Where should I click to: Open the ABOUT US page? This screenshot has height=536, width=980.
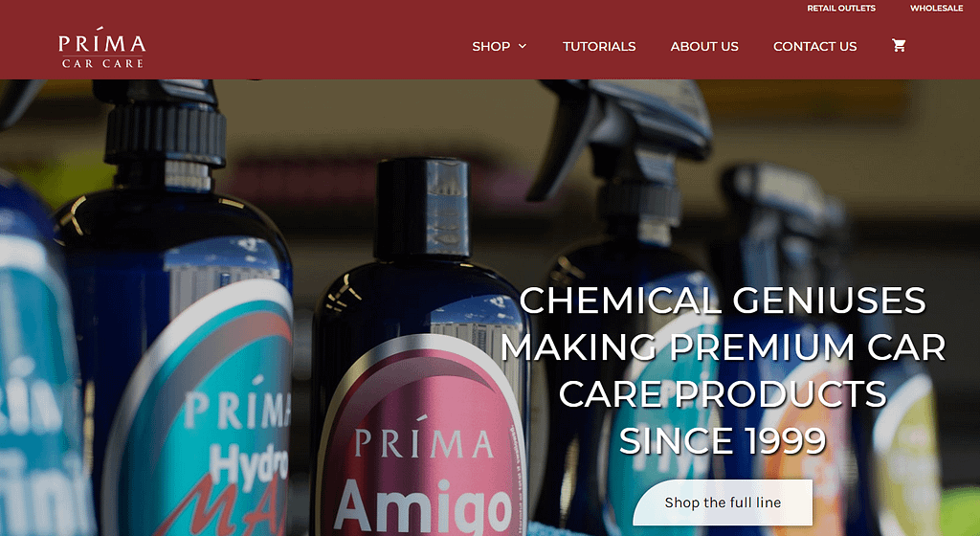[x=704, y=46]
